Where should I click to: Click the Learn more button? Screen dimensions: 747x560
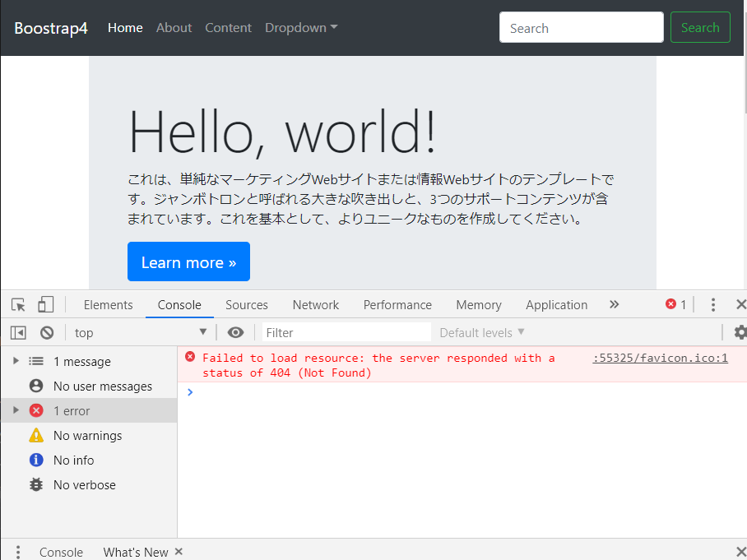(188, 262)
